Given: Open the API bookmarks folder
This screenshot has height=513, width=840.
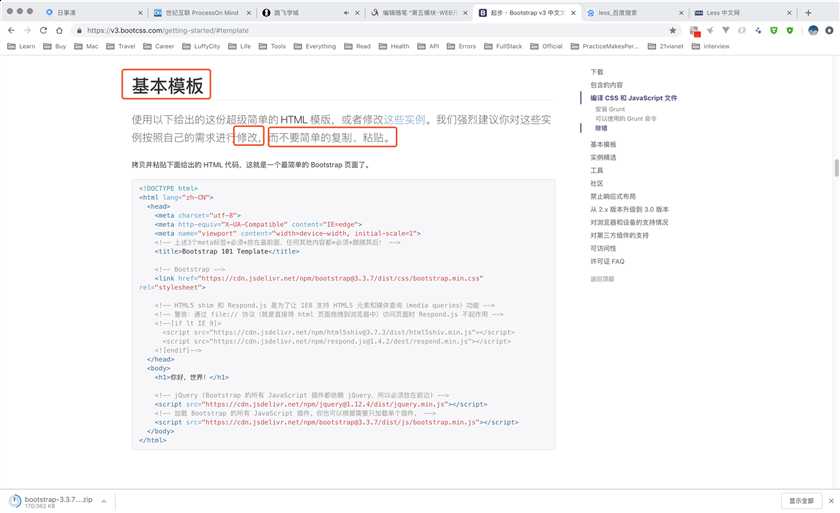Looking at the screenshot, I should pyautogui.click(x=429, y=47).
